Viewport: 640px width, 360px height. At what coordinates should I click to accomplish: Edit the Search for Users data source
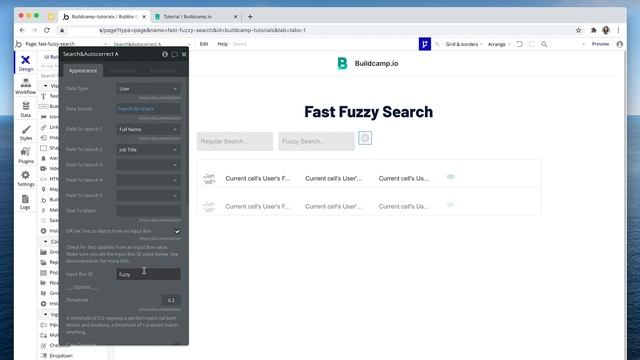[x=148, y=109]
